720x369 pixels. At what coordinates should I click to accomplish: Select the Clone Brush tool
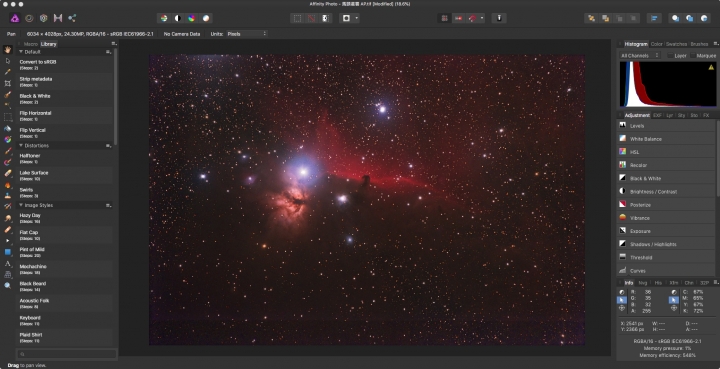8,196
